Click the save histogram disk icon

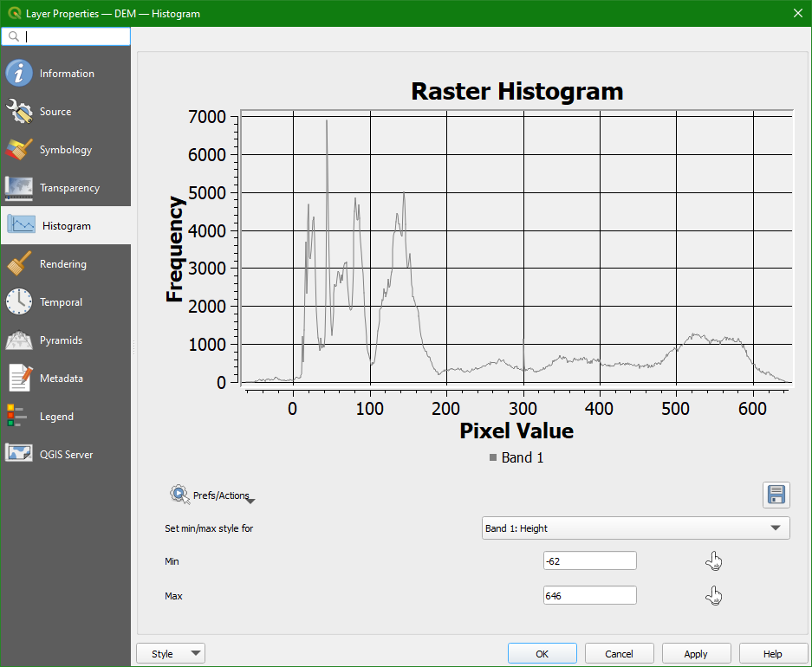click(776, 495)
